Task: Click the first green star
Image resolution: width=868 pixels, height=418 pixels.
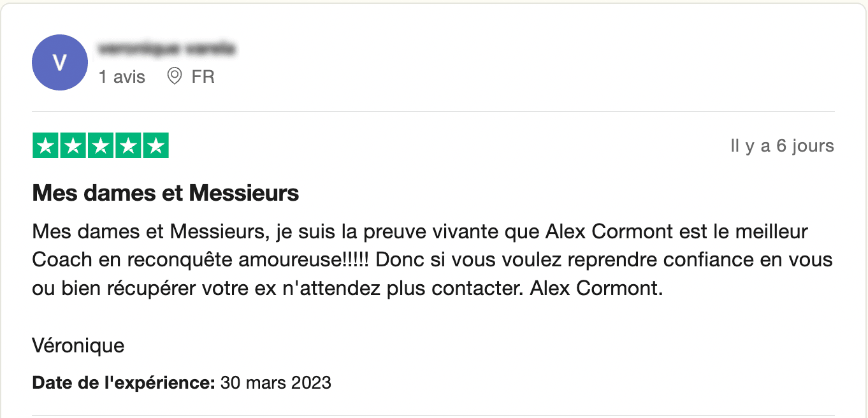Action: coord(45,145)
